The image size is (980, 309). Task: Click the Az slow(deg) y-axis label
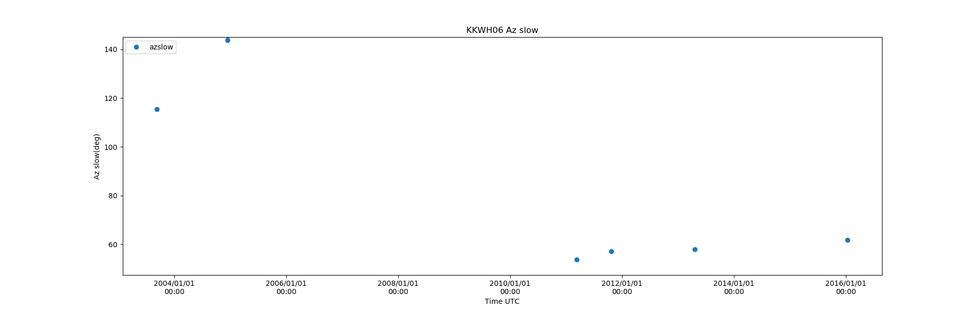[x=96, y=157]
